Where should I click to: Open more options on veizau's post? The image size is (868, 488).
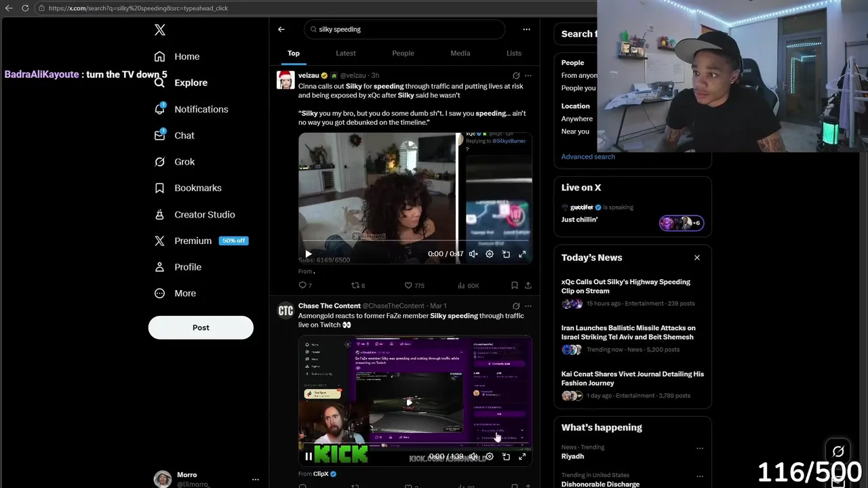tap(528, 75)
